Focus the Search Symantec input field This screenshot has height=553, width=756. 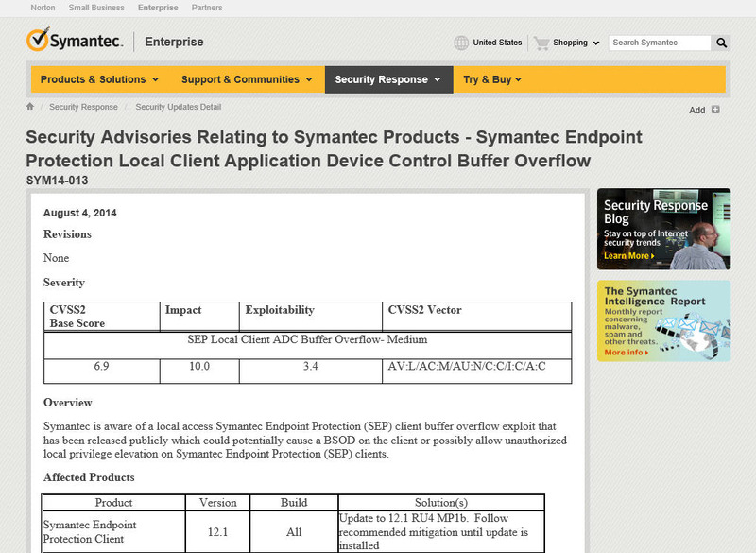click(x=659, y=43)
